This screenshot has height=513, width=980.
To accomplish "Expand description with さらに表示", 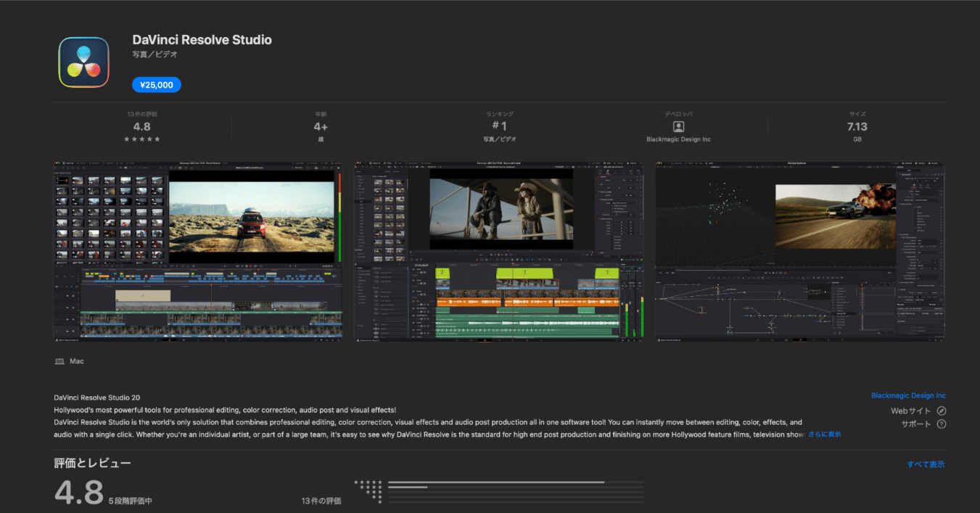I will point(825,435).
